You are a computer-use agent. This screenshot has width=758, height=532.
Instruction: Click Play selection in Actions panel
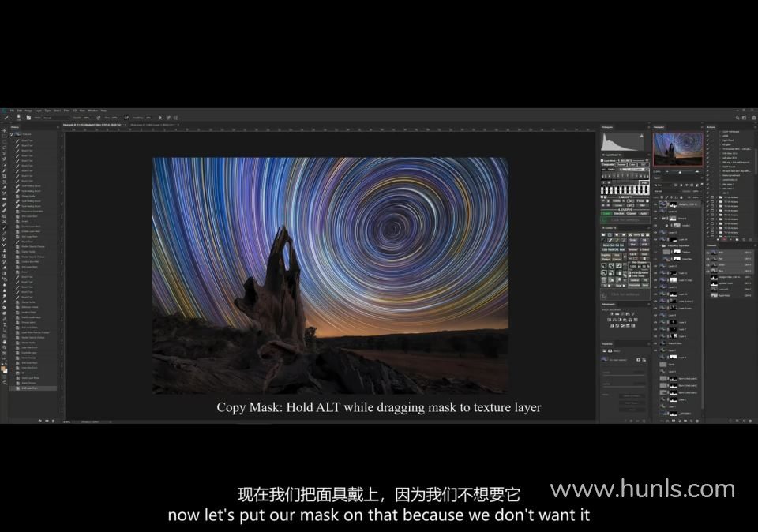pyautogui.click(x=730, y=239)
